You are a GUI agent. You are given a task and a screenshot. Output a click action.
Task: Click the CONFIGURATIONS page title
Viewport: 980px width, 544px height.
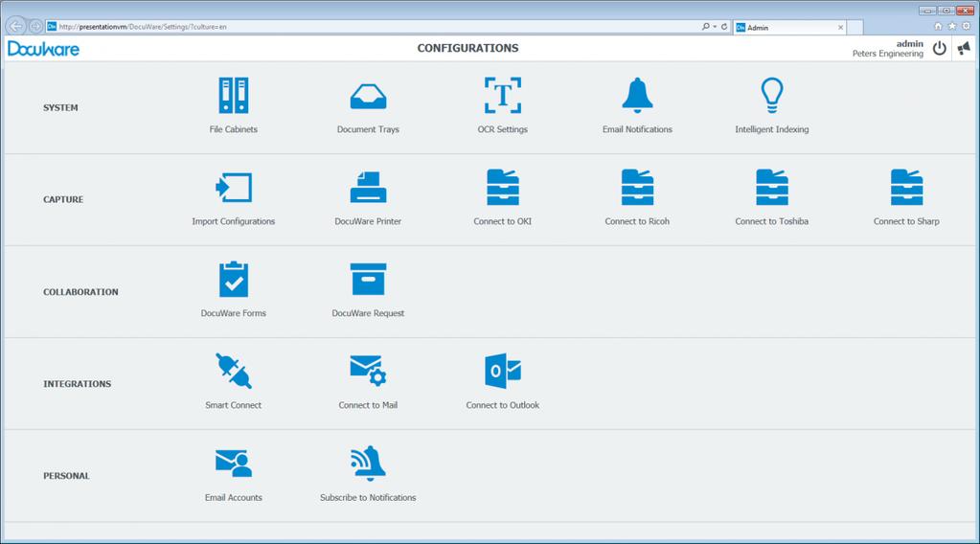point(467,48)
